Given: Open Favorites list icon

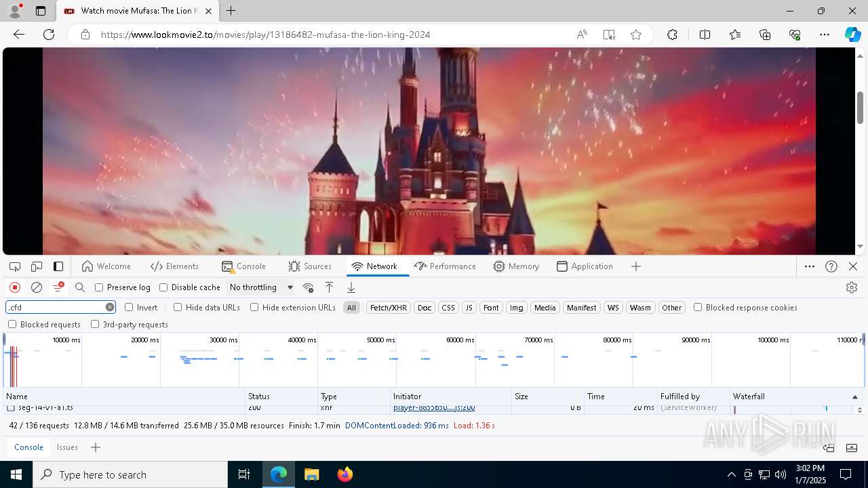Looking at the screenshot, I should 735,35.
